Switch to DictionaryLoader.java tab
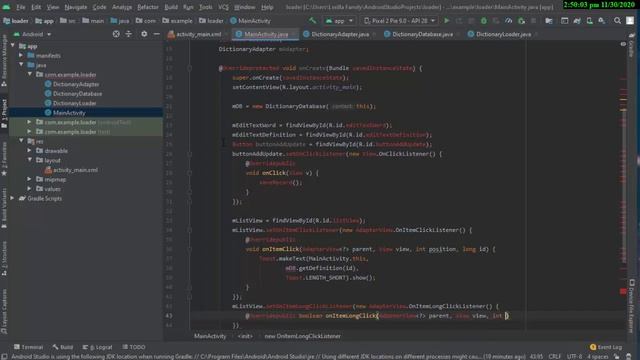 click(500, 34)
